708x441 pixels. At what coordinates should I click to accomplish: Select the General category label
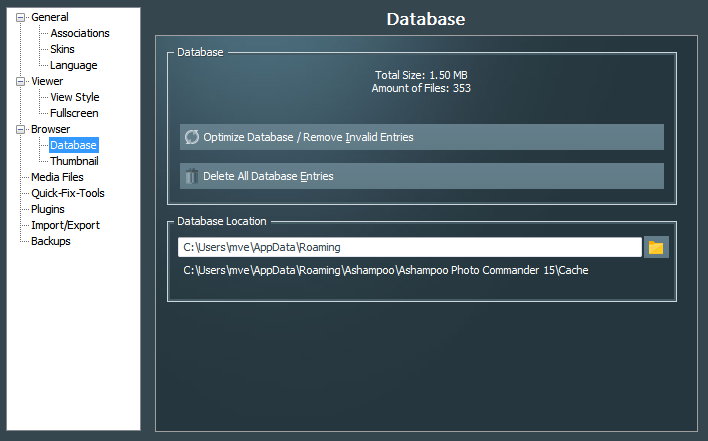pyautogui.click(x=50, y=17)
